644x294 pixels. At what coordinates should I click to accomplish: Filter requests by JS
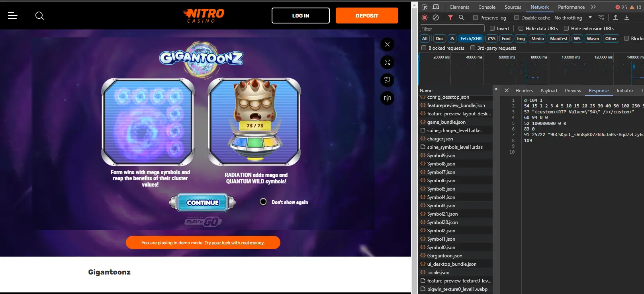pyautogui.click(x=452, y=39)
